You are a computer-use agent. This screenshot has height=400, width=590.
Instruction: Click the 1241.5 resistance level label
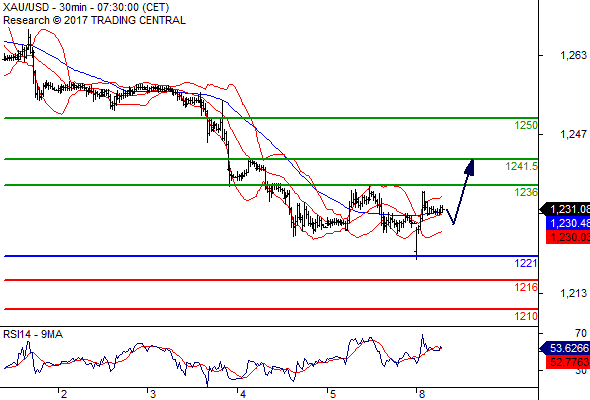(x=522, y=166)
